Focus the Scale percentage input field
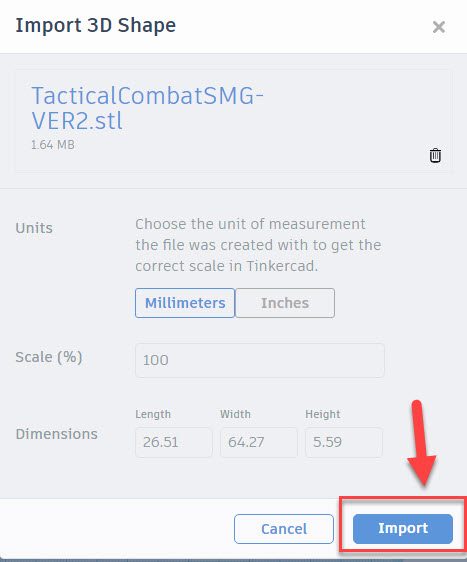The height and width of the screenshot is (562, 467). [x=260, y=360]
